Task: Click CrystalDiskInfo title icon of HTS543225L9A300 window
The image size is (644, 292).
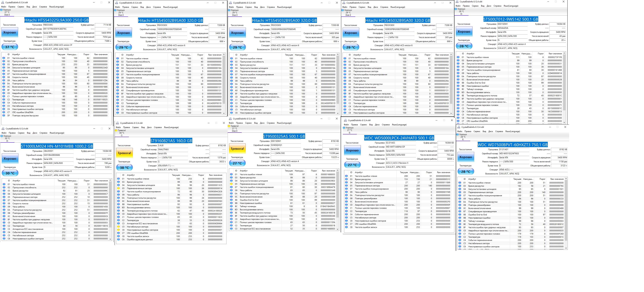Action: click(x=3, y=3)
